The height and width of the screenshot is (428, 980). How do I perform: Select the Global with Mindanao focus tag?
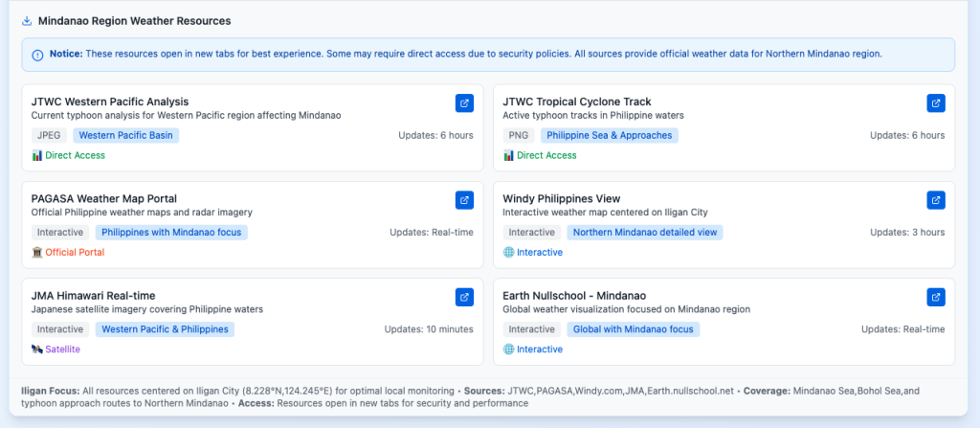tap(634, 329)
